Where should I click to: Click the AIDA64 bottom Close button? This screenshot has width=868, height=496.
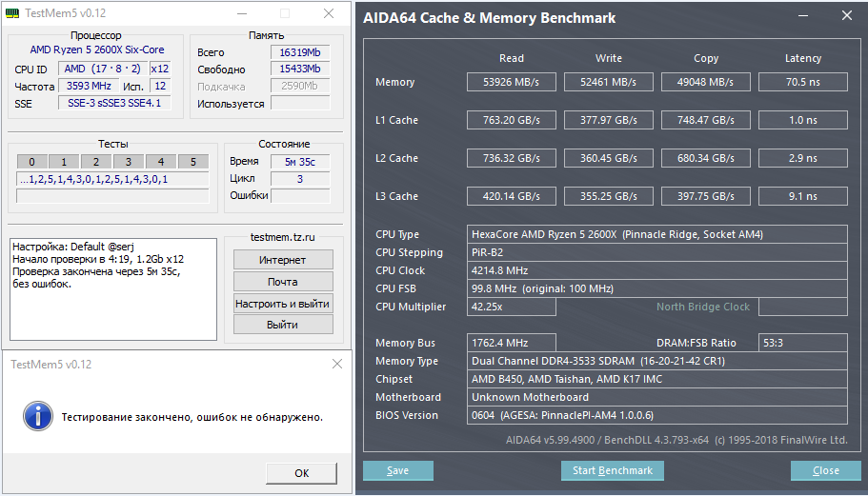tap(825, 470)
